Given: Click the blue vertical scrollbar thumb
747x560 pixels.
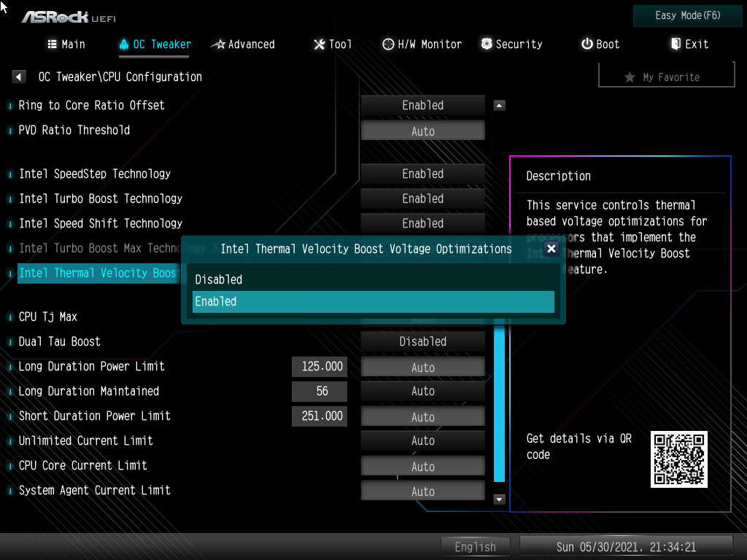Looking at the screenshot, I should pos(499,402).
